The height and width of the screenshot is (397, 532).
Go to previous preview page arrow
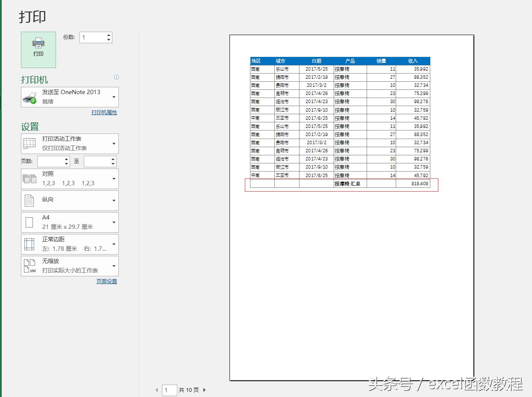pyautogui.click(x=157, y=390)
